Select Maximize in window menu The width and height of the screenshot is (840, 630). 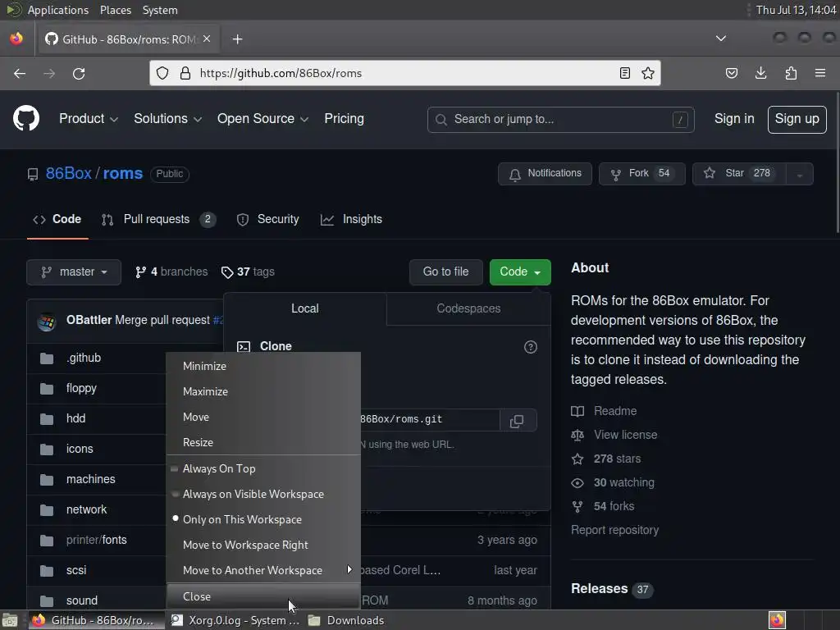click(x=263, y=391)
